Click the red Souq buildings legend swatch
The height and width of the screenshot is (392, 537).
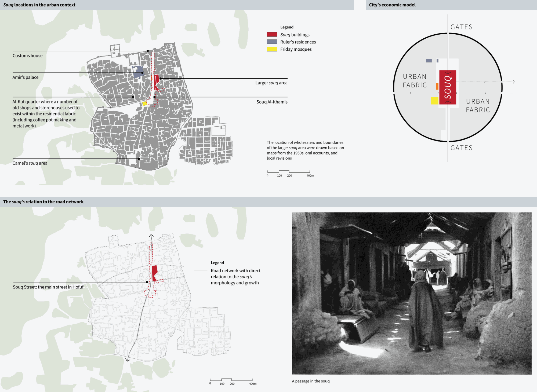[x=272, y=34]
